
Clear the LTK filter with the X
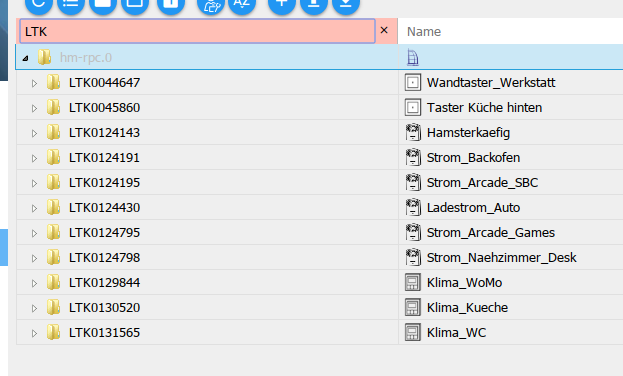point(384,30)
